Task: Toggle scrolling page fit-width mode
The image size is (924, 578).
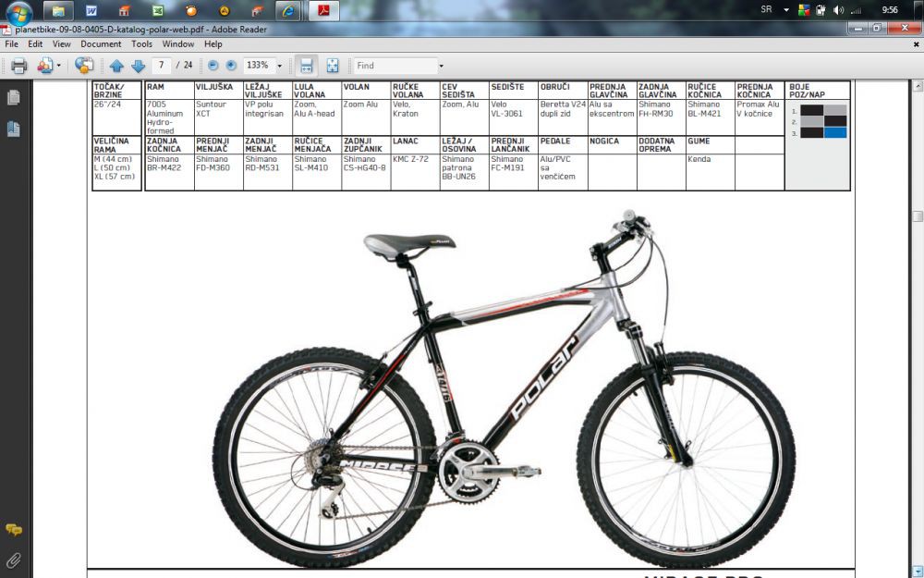Action: click(307, 66)
